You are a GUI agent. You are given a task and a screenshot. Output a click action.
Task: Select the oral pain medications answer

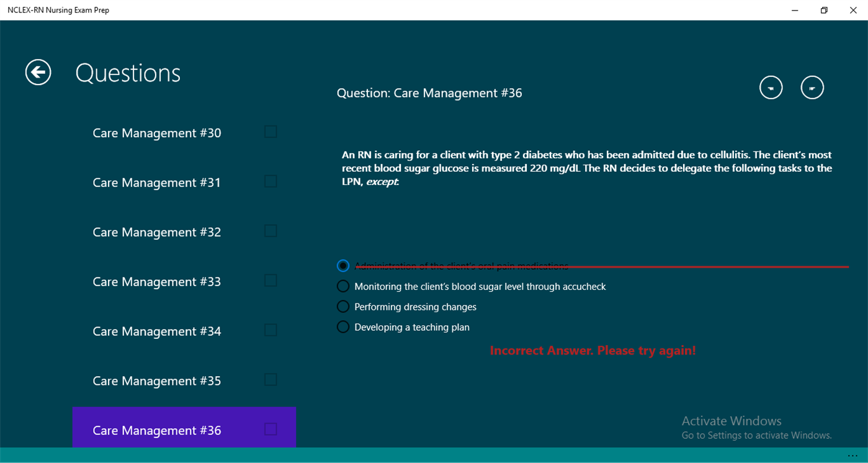pyautogui.click(x=343, y=266)
